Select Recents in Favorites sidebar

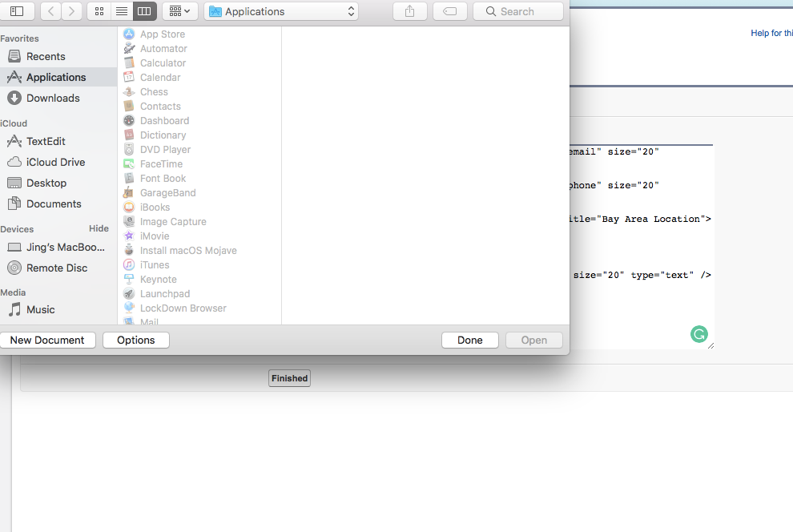pos(46,56)
